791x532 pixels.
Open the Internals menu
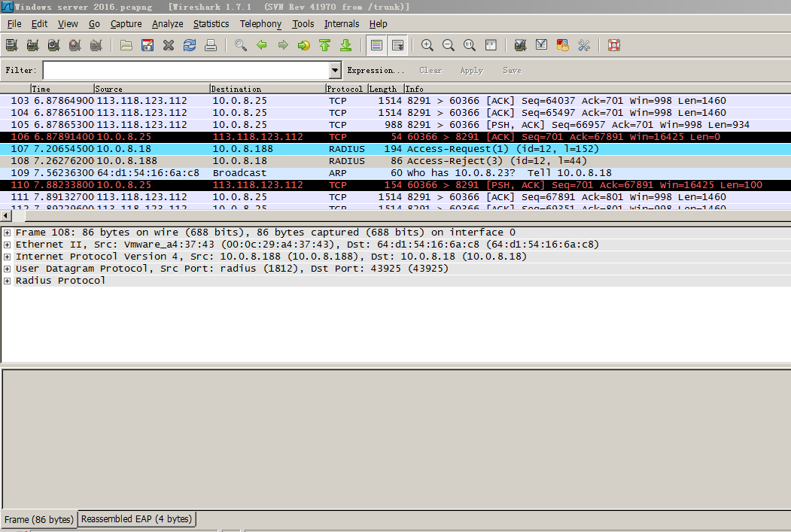tap(342, 23)
